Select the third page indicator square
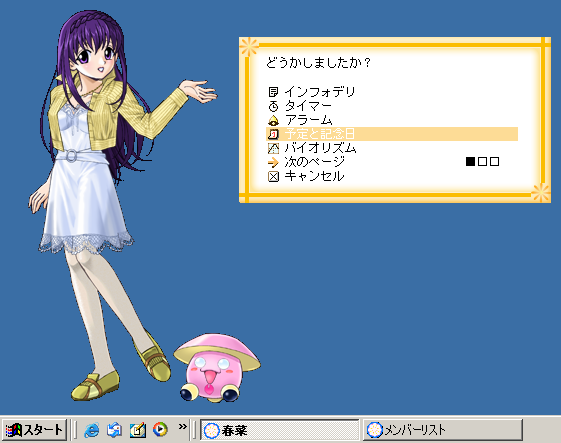Screen dimensions: 561x443 tap(494, 162)
